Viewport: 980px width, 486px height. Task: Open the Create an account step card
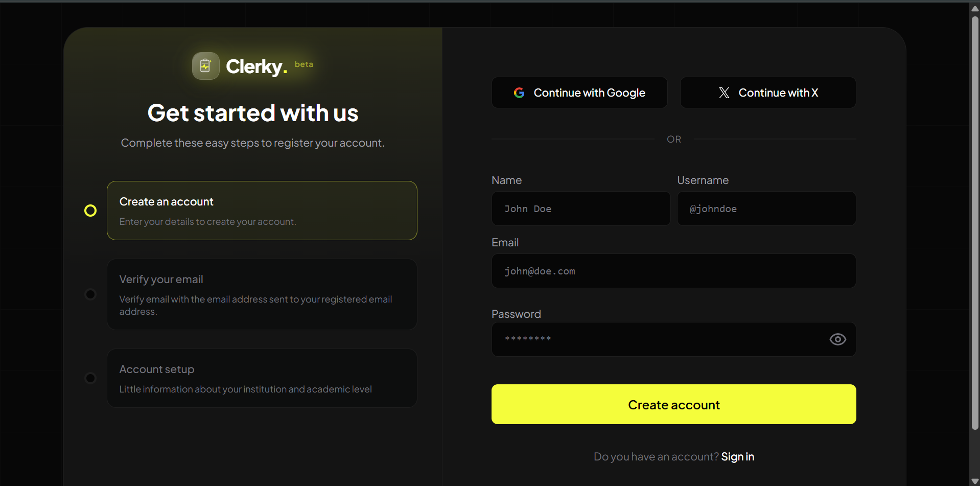tap(262, 211)
